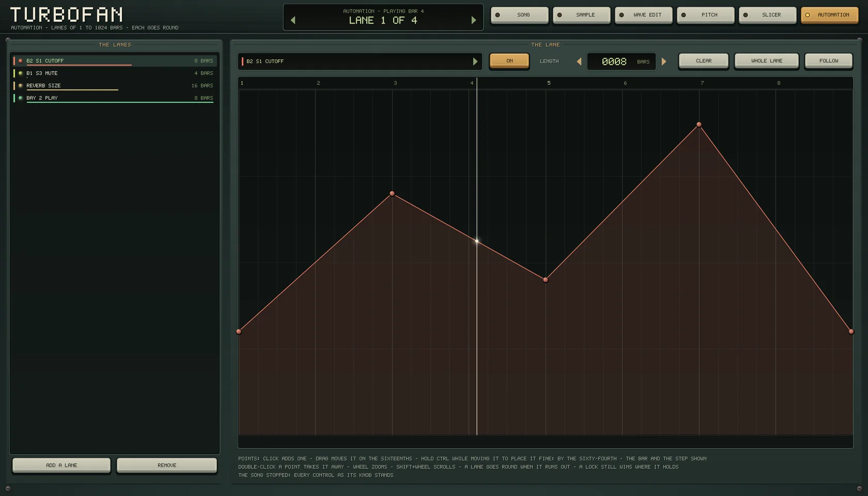Click the dropdown arrow of the target selector
This screenshot has width=868, height=496.
[x=475, y=61]
